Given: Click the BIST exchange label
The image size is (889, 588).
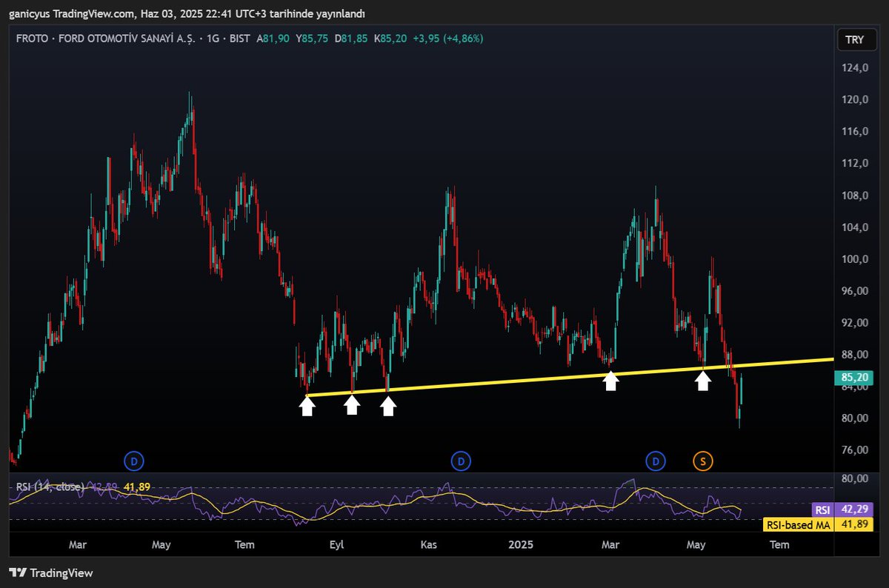Looking at the screenshot, I should (239, 39).
